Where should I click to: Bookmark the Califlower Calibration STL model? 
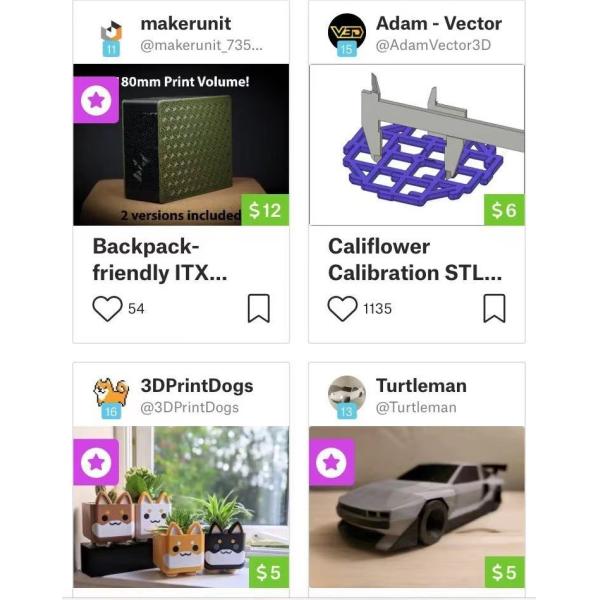click(x=494, y=308)
